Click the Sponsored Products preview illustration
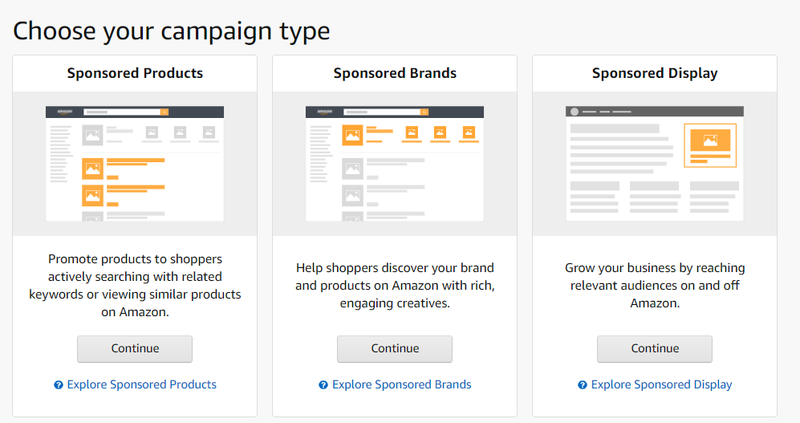 coord(135,163)
